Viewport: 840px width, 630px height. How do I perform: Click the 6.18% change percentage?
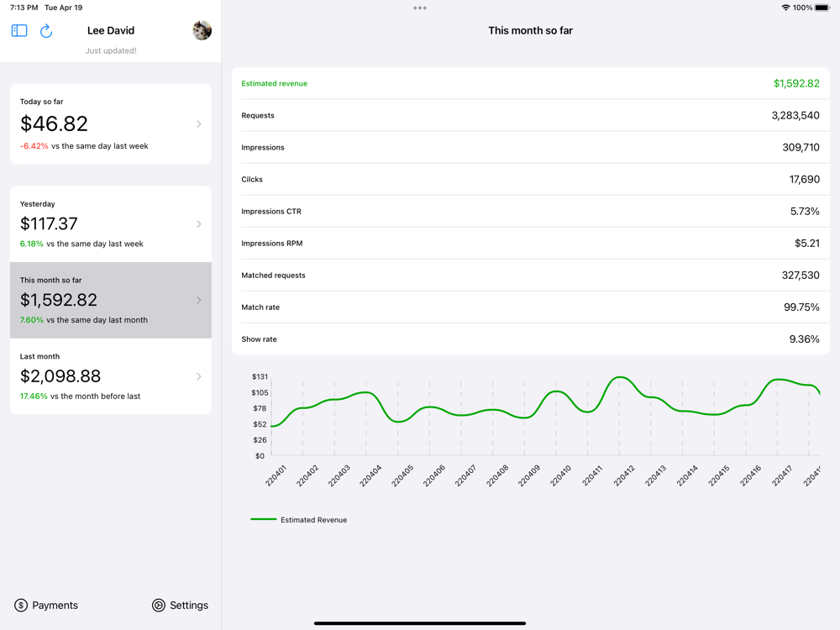tap(32, 244)
